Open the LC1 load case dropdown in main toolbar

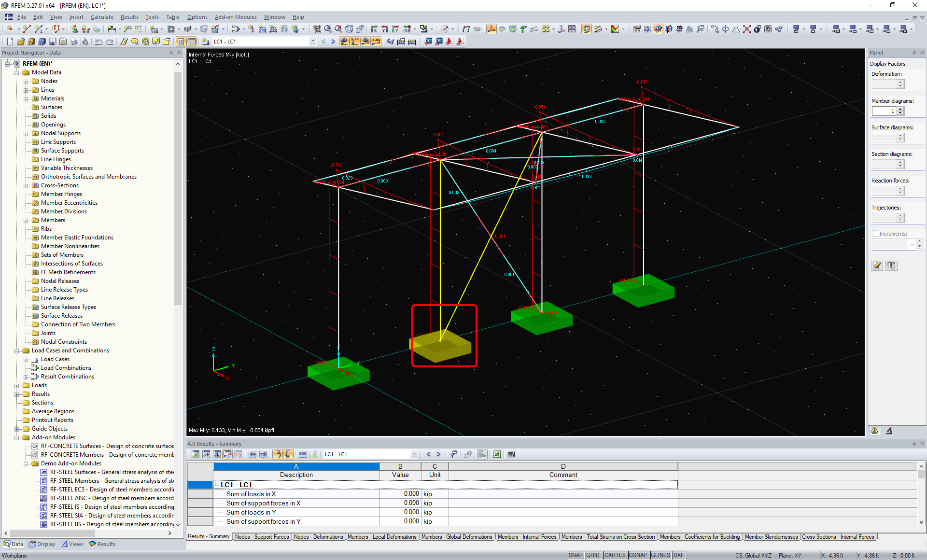click(x=313, y=42)
